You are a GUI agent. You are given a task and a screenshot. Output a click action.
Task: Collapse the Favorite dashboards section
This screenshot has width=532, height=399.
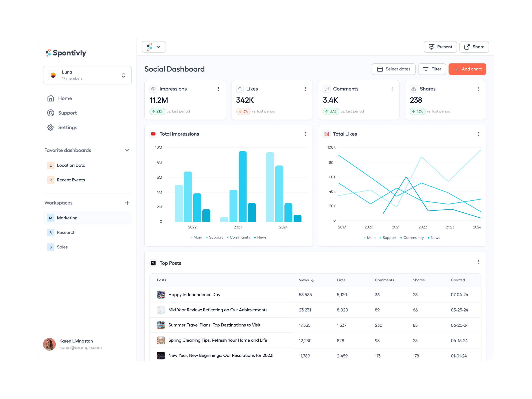point(127,150)
